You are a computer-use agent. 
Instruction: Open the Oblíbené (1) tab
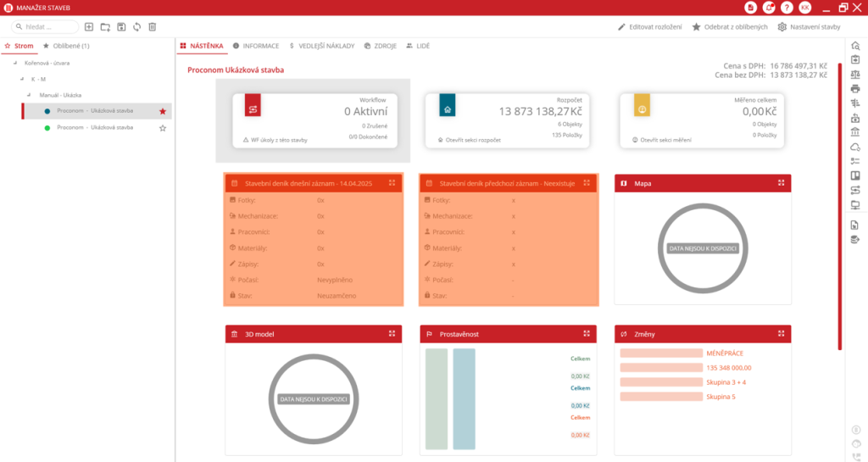point(66,46)
